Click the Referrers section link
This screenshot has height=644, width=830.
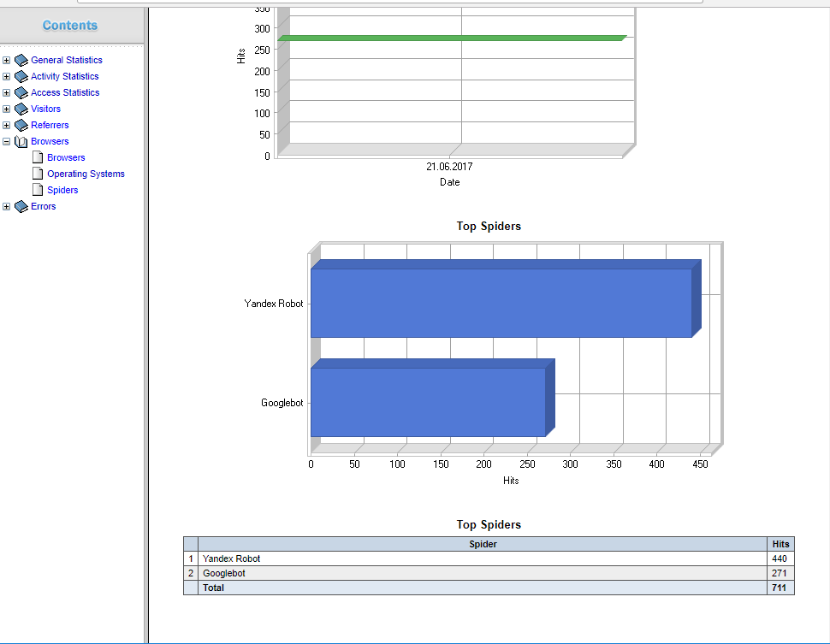(x=50, y=125)
